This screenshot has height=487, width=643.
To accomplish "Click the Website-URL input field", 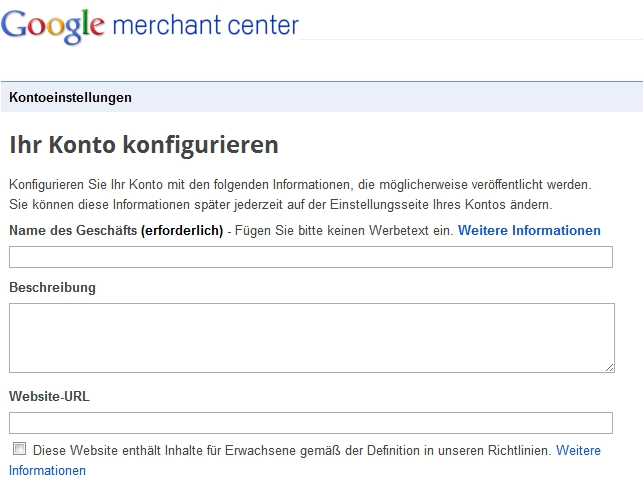I will [x=311, y=423].
